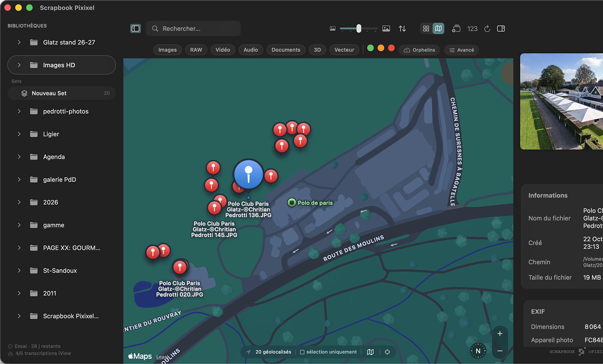
Task: Zoom in the map with plus button
Action: 500,334
